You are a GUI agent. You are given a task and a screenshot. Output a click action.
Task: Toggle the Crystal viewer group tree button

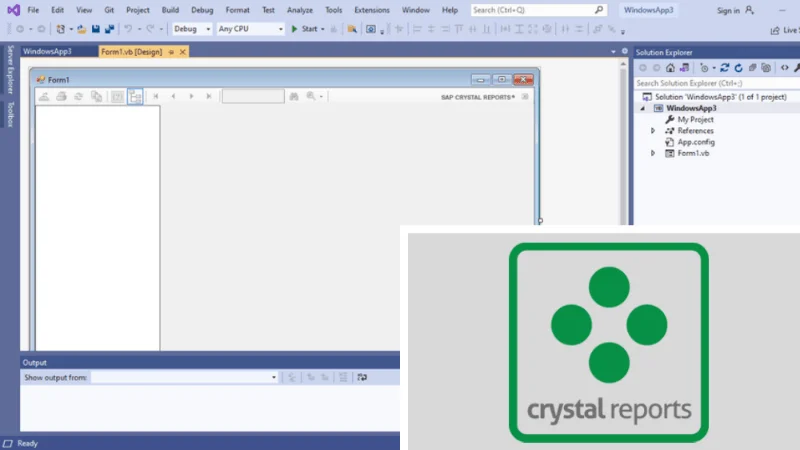(x=135, y=96)
